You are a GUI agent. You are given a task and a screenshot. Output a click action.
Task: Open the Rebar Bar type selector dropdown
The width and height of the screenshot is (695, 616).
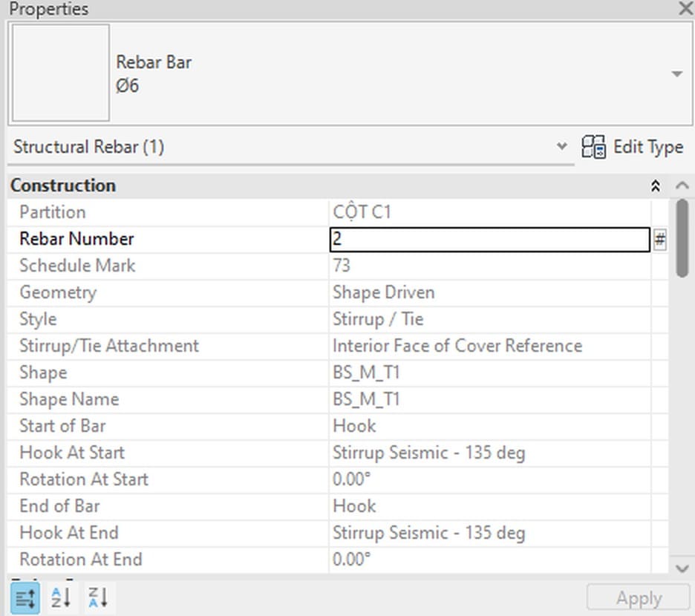[677, 73]
